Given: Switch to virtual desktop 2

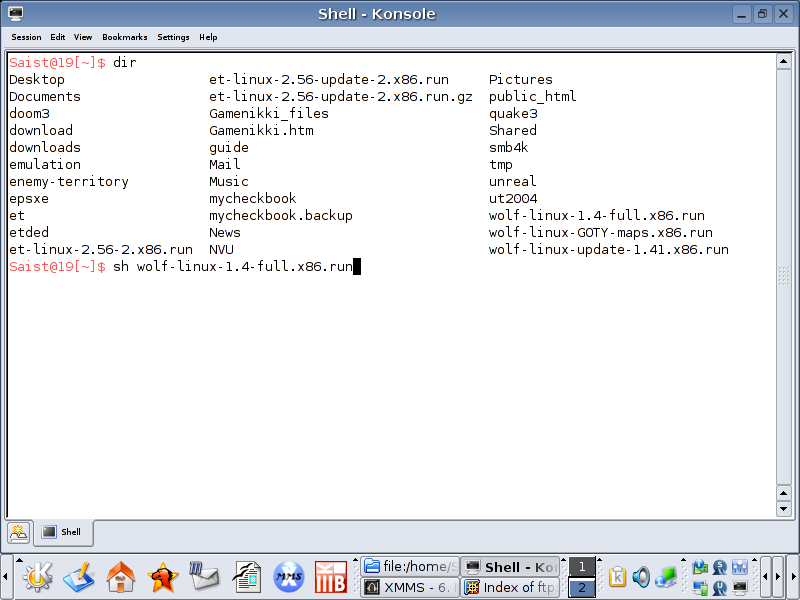Looking at the screenshot, I should point(581,588).
